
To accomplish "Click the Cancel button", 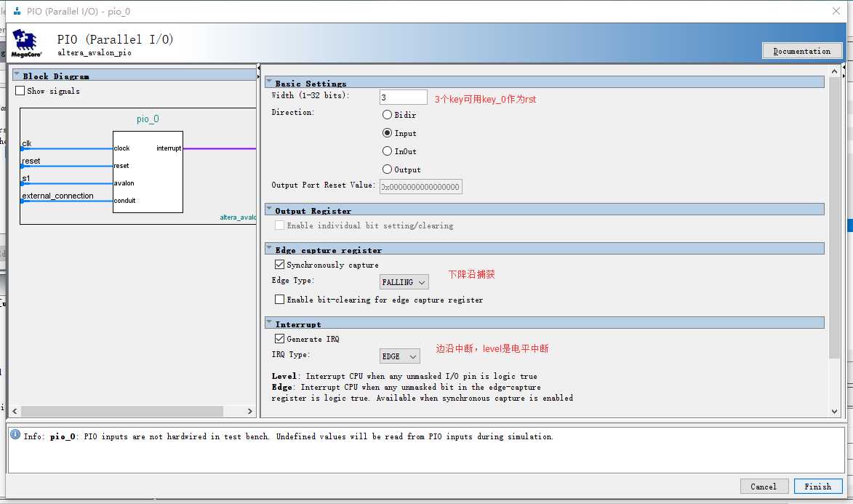I will (764, 487).
